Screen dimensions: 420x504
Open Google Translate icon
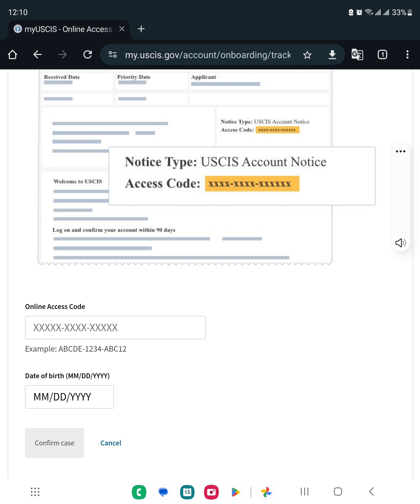(357, 54)
